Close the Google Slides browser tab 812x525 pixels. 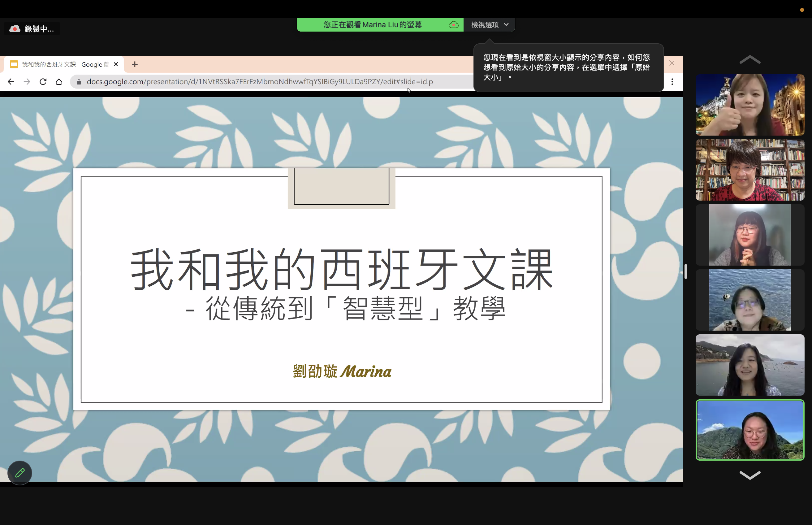click(x=116, y=64)
